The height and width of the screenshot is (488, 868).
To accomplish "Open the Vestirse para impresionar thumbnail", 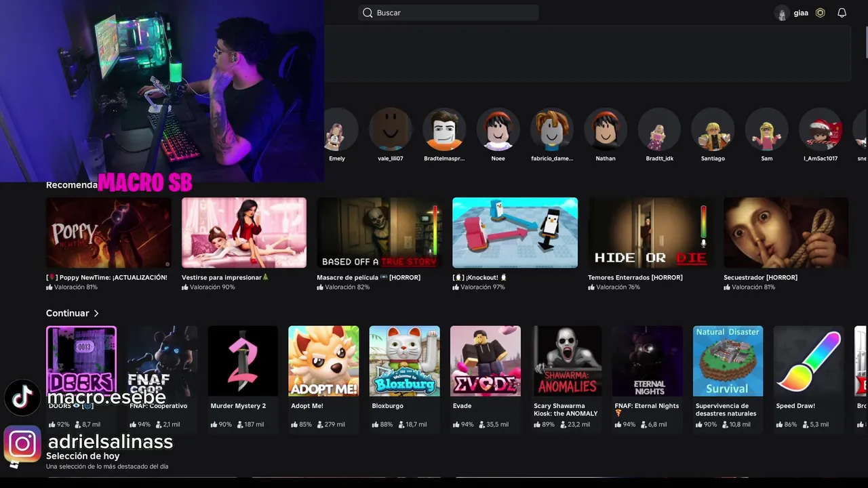I will click(244, 232).
